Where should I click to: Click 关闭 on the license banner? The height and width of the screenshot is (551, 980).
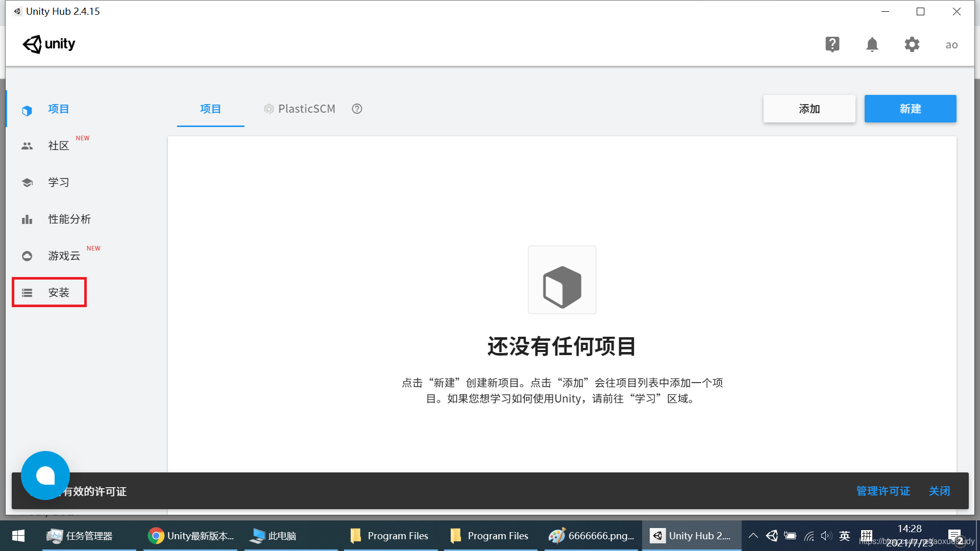click(x=939, y=491)
